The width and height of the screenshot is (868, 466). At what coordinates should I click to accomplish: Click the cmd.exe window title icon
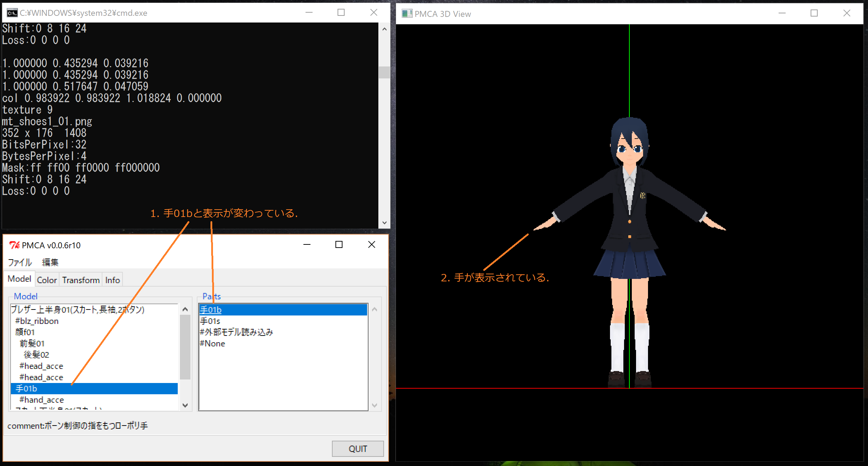coord(12,13)
